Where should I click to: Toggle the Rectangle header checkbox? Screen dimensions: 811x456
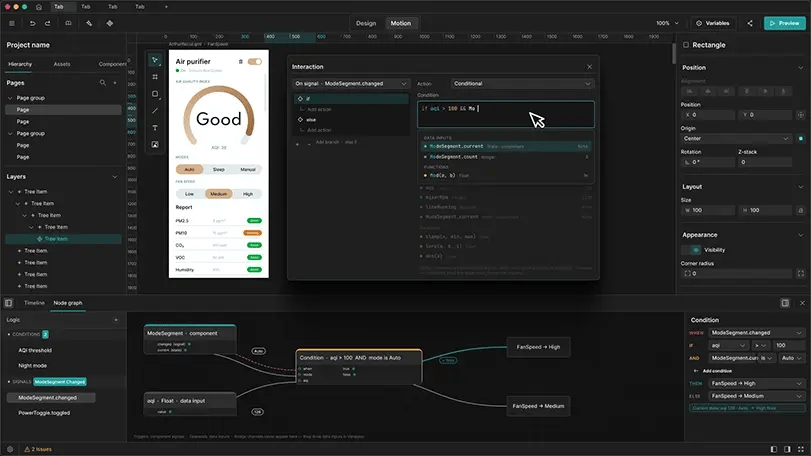[x=686, y=45]
